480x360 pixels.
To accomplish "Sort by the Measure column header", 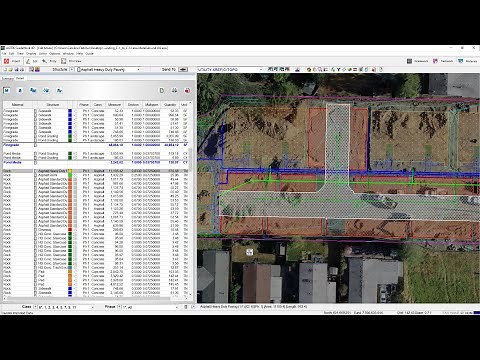I will (x=114, y=105).
